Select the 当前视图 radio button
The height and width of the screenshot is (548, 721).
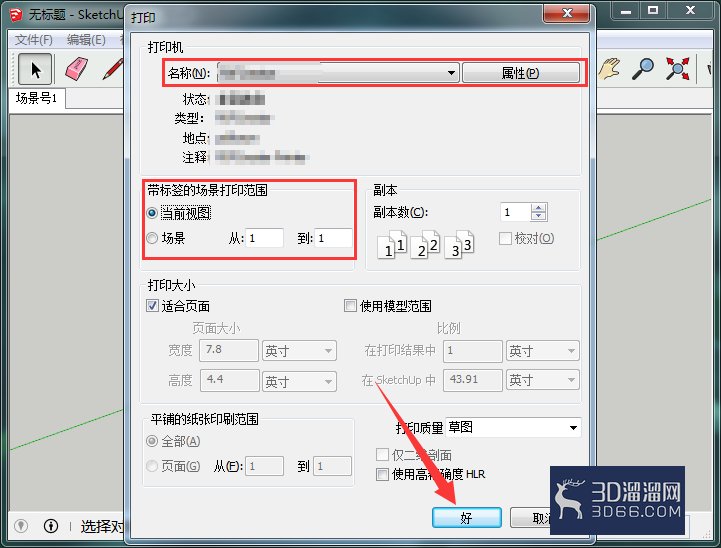point(152,213)
